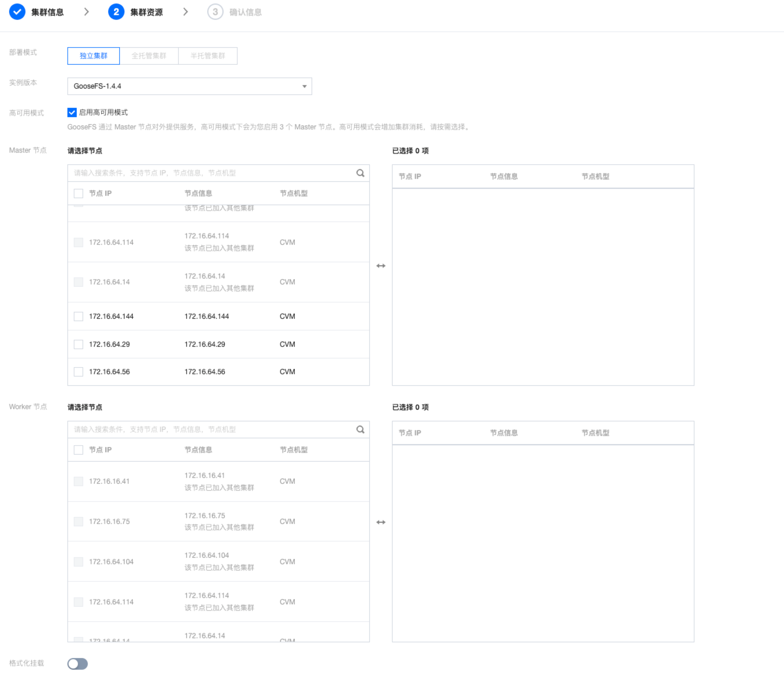Click the 集群信息 step label

pyautogui.click(x=47, y=12)
